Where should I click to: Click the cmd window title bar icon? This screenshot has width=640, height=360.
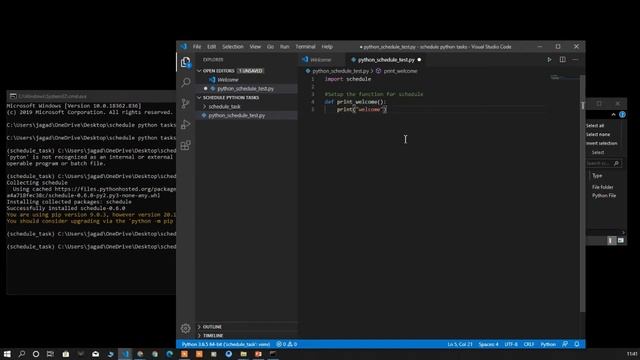13,96
